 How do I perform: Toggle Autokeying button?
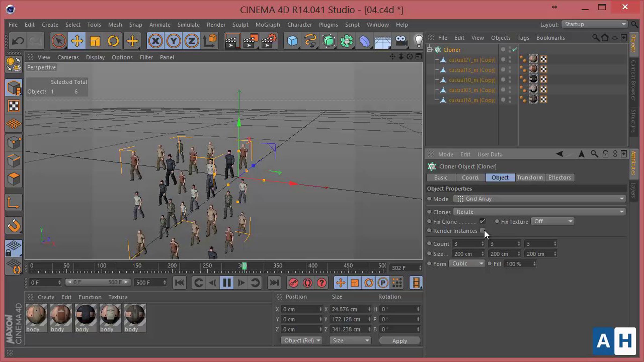pos(308,283)
